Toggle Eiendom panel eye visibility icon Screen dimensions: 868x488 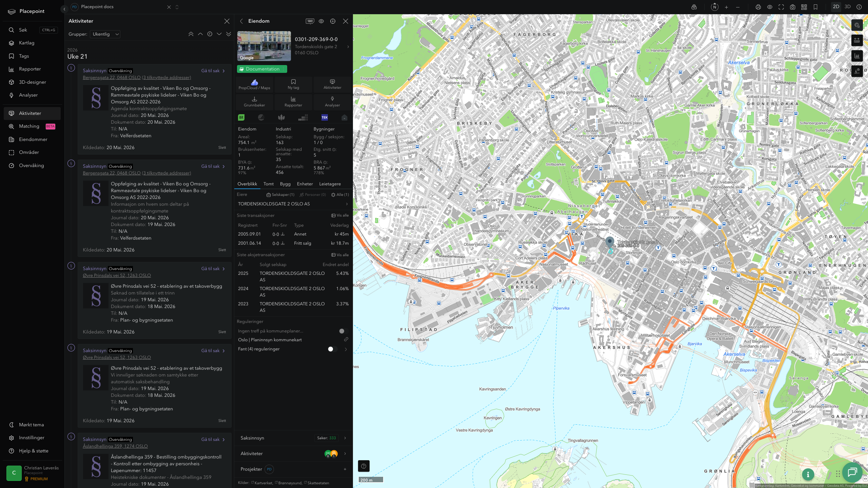click(x=321, y=21)
